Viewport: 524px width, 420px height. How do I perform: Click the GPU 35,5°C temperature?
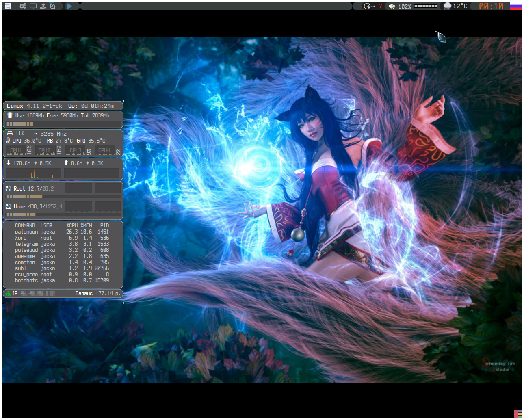coord(91,141)
